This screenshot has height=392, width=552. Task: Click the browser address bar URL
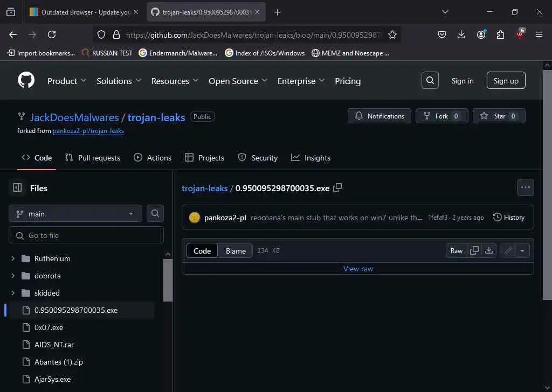click(x=253, y=35)
